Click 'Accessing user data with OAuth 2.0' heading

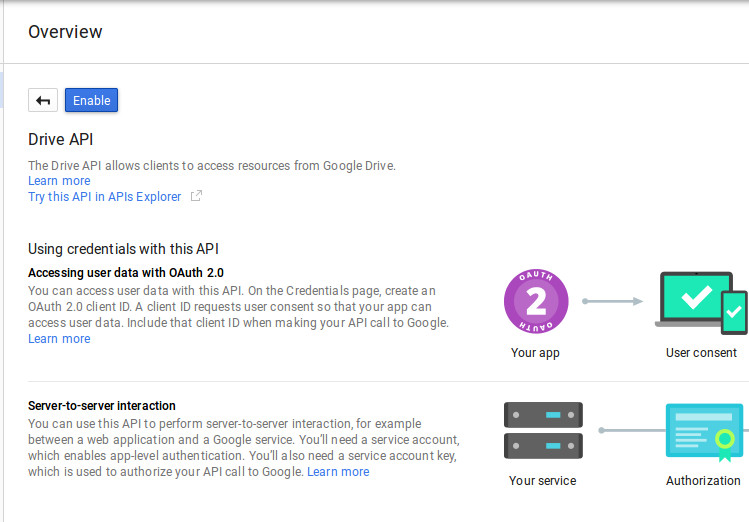click(126, 273)
